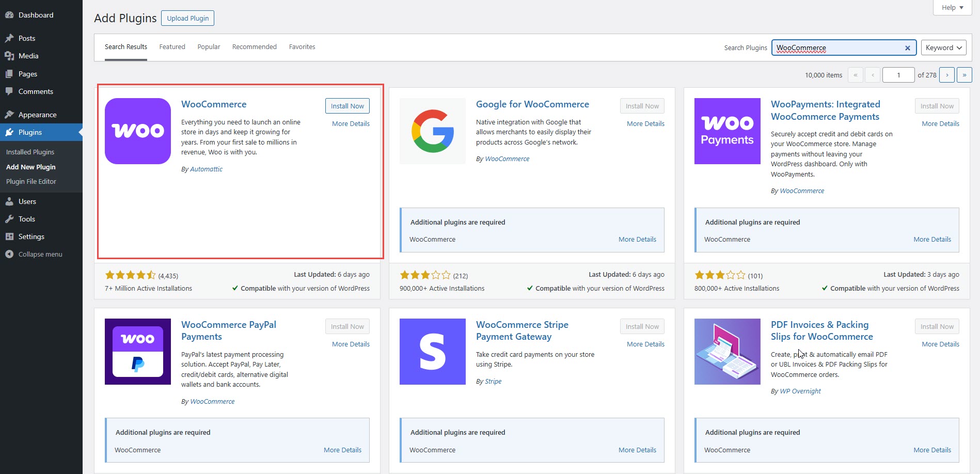Viewport: 980px width, 474px height.
Task: Click the WooCommerce PayPal Payments icon
Action: coord(137,352)
